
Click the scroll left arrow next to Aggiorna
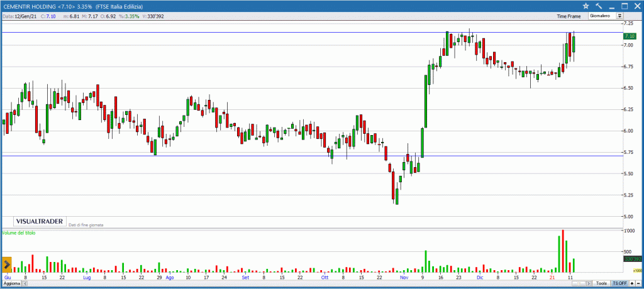25,283
